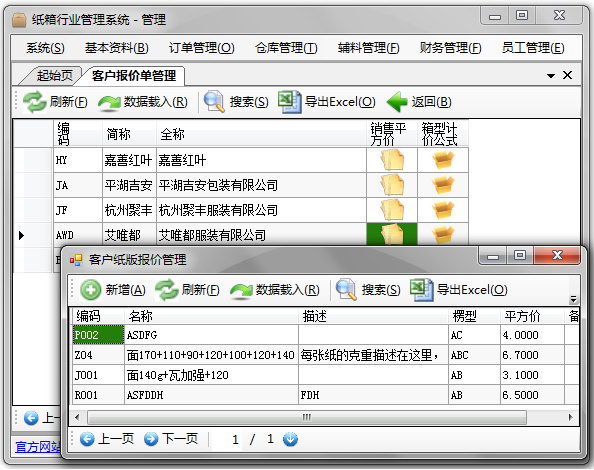
Task: Open 销售平方价 icon for 嘉善红叶 row
Action: pyautogui.click(x=392, y=160)
